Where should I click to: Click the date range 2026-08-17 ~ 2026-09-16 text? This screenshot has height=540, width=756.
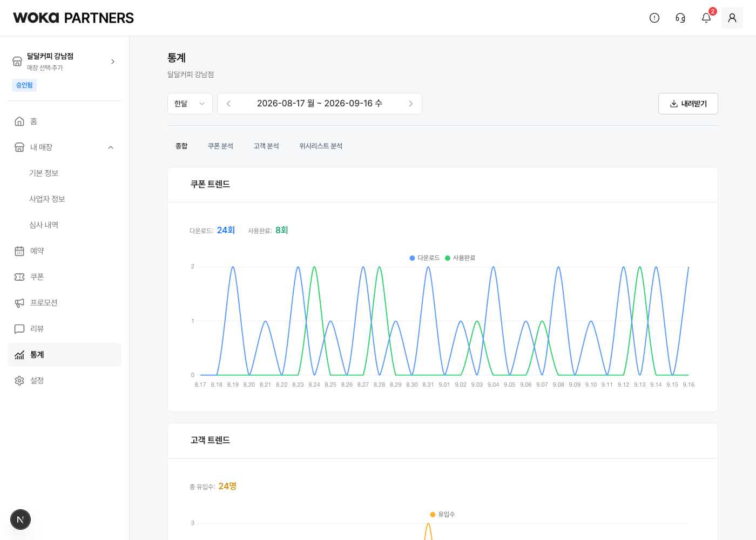[320, 103]
